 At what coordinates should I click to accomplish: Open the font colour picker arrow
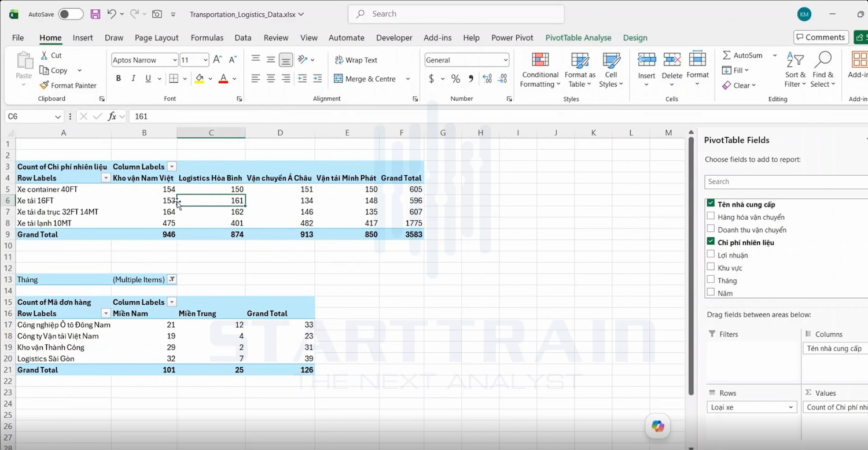pyautogui.click(x=234, y=79)
